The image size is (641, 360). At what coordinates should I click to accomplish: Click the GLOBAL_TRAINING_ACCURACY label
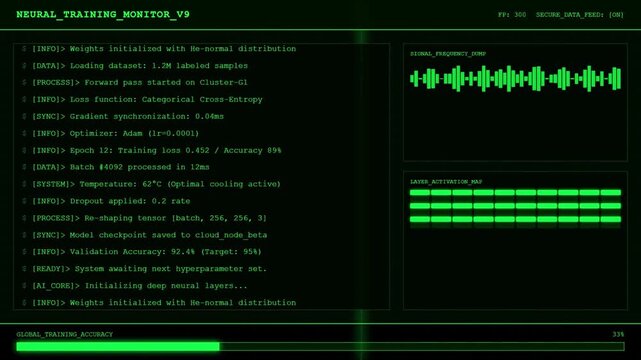[65, 334]
